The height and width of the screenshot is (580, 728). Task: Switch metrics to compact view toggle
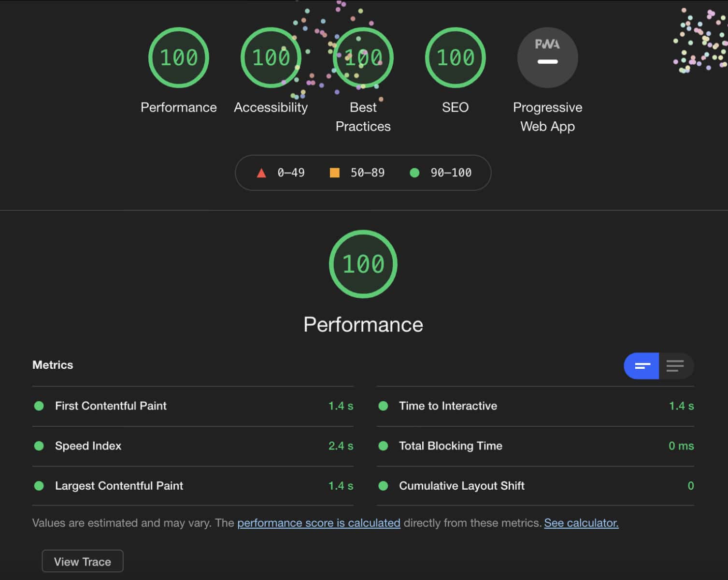coord(642,366)
